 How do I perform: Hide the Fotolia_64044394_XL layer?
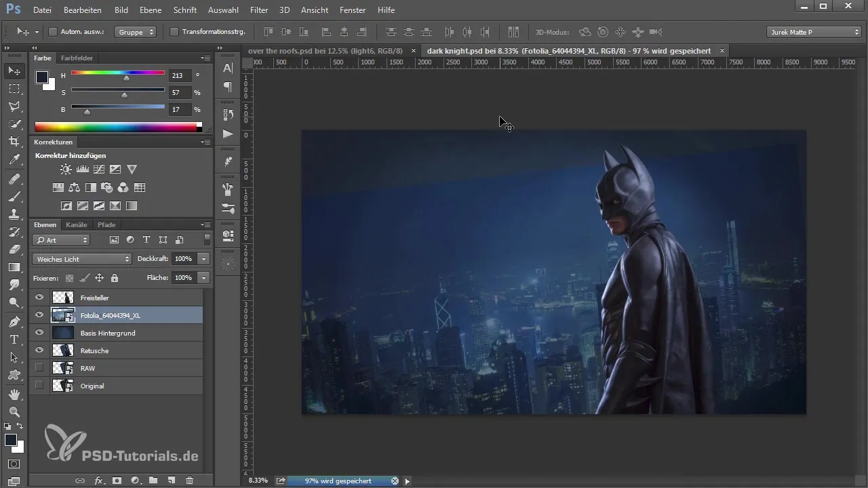tap(39, 315)
